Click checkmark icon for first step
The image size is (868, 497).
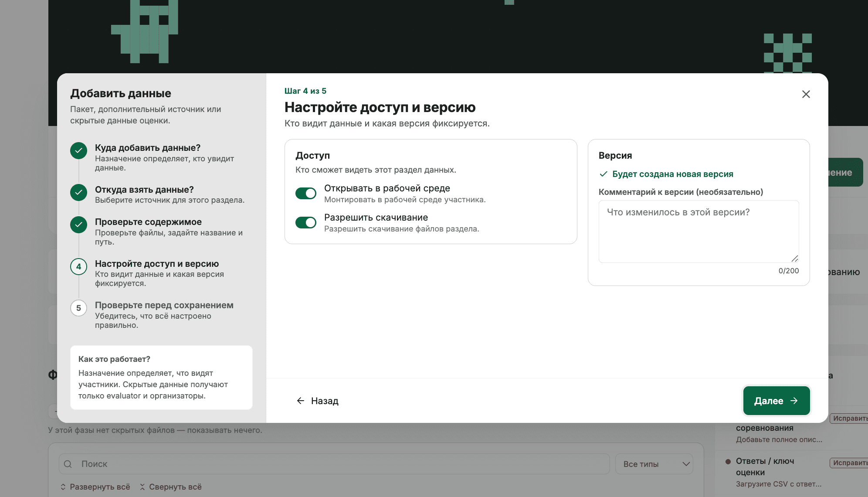tap(78, 151)
